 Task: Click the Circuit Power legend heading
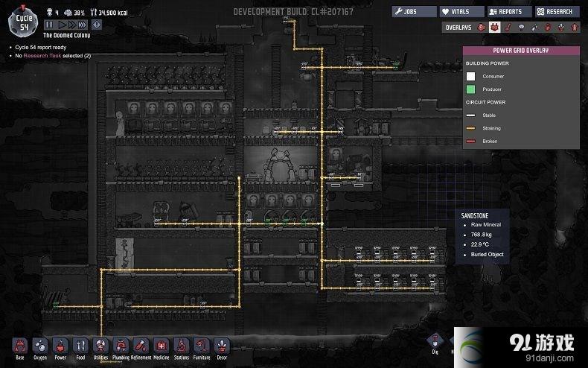tap(485, 102)
